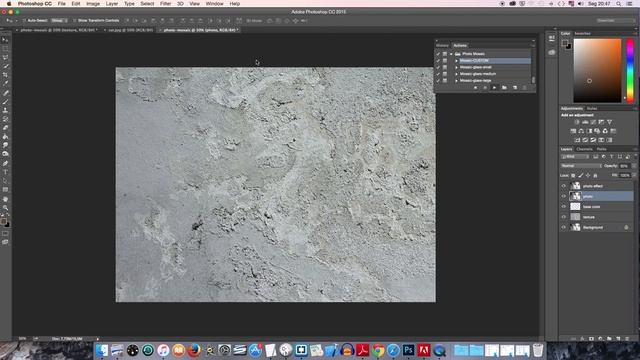This screenshot has width=640, height=360.
Task: Select the Hand tool
Action: [5, 199]
